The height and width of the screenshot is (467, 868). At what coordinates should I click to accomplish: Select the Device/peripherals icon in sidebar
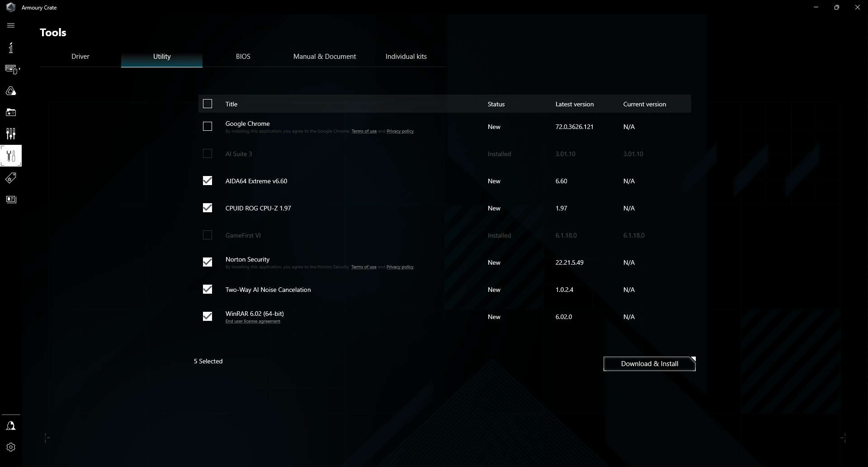coord(11,68)
